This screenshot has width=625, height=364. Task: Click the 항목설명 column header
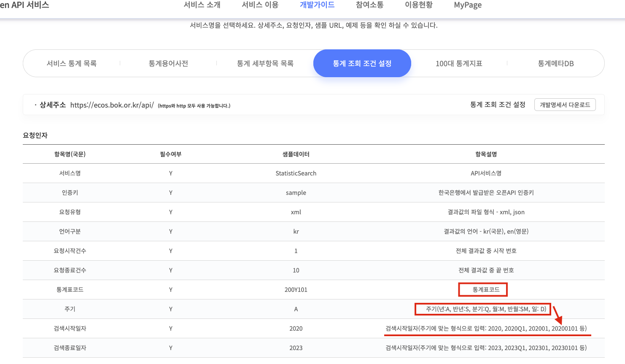486,154
